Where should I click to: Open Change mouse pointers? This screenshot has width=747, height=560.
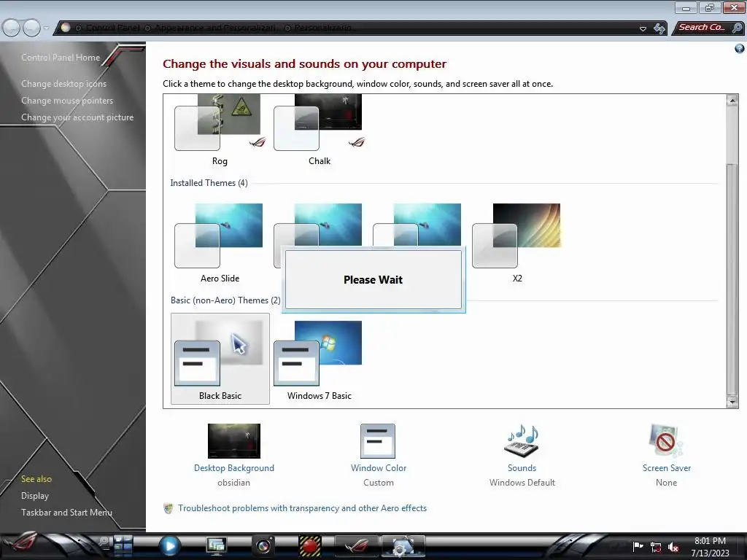coord(67,101)
